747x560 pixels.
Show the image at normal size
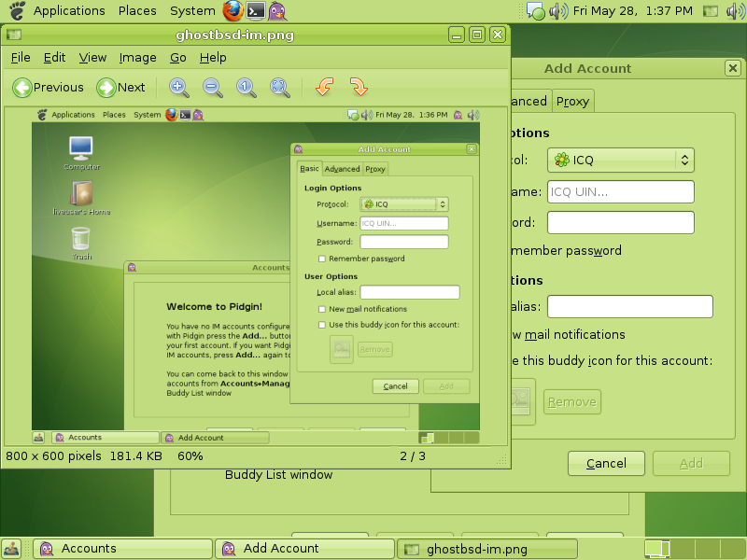coord(247,88)
